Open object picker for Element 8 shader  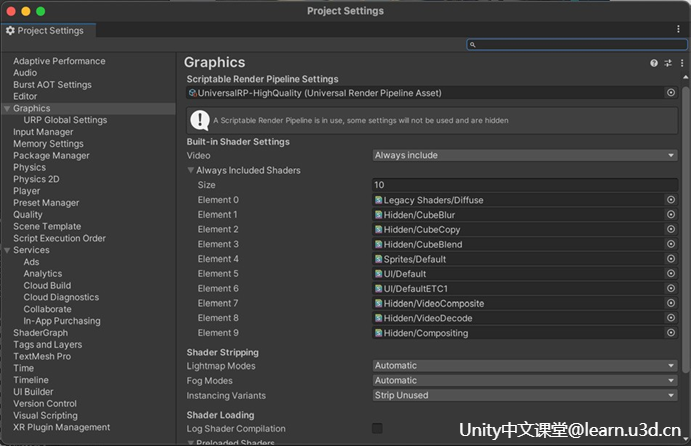671,318
